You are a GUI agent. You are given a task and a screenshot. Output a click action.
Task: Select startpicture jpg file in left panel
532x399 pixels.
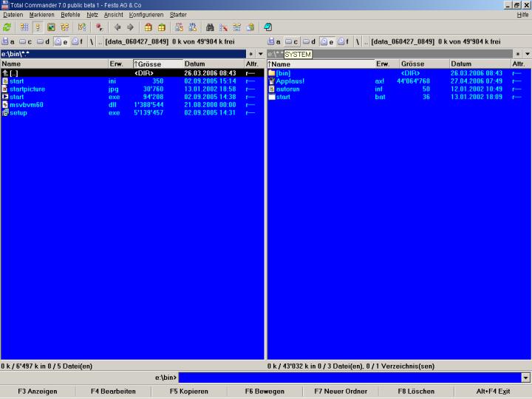pos(132,89)
